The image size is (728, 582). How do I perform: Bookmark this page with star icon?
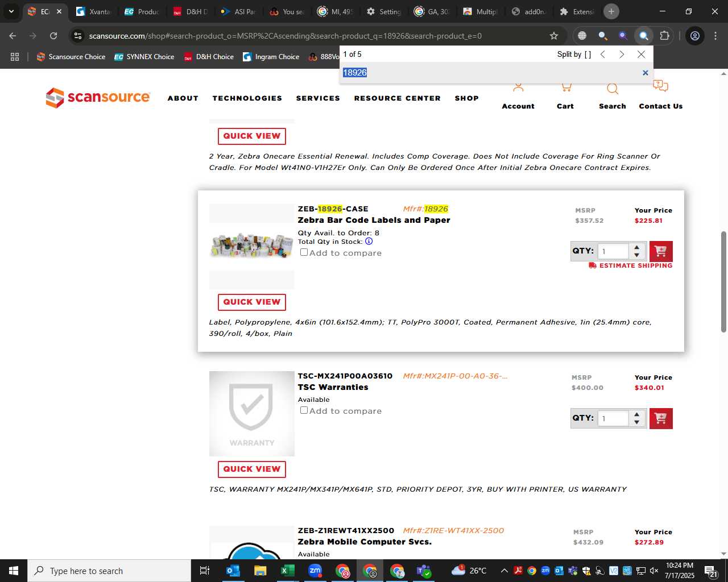coord(554,36)
